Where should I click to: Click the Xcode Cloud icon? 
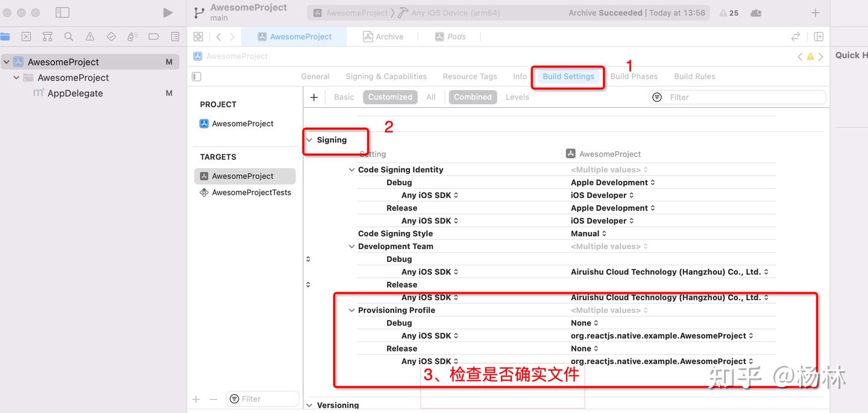[756, 13]
